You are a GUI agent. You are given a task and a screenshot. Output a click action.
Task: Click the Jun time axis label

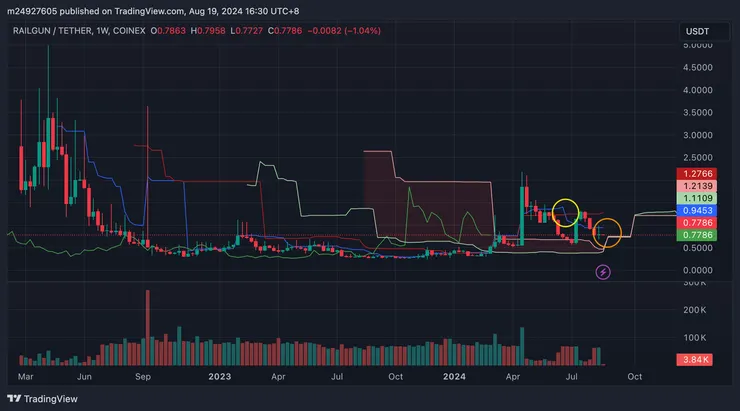[x=84, y=377]
